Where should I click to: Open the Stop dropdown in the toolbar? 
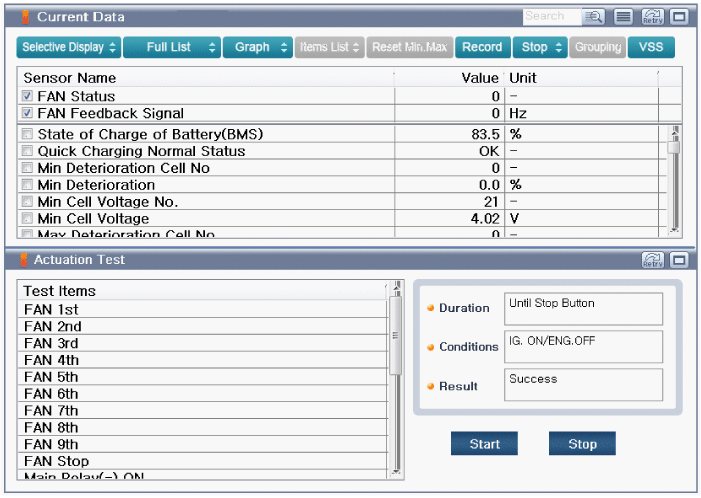[540, 47]
